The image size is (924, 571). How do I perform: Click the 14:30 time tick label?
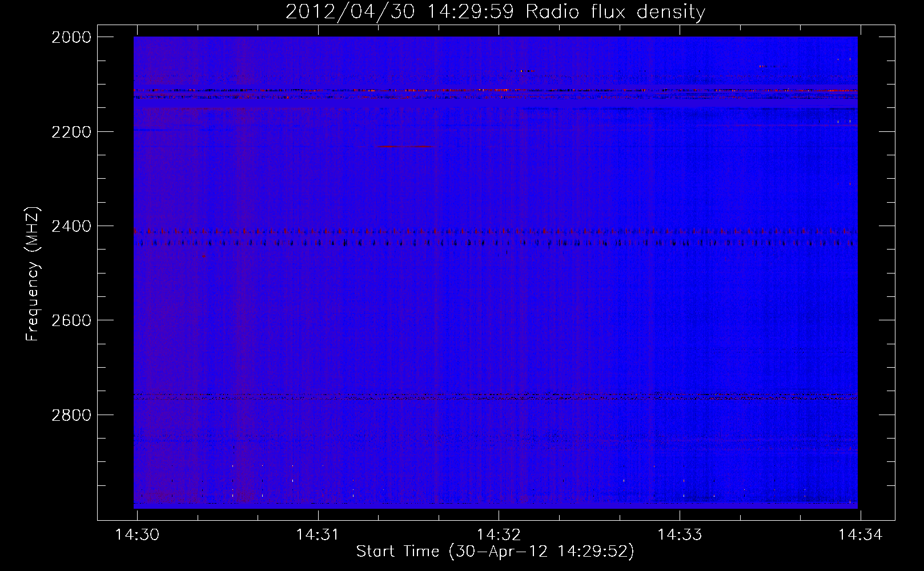(137, 535)
